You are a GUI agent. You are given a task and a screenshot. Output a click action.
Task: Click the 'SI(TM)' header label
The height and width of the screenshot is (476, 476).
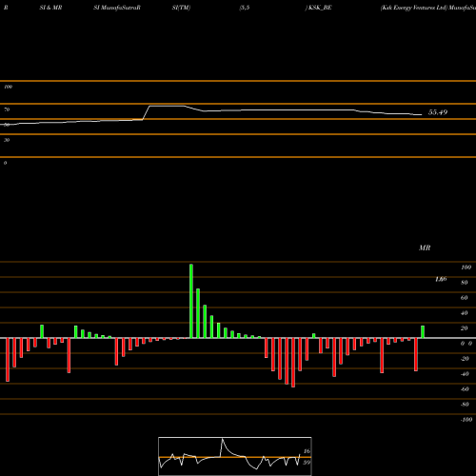pos(181,8)
